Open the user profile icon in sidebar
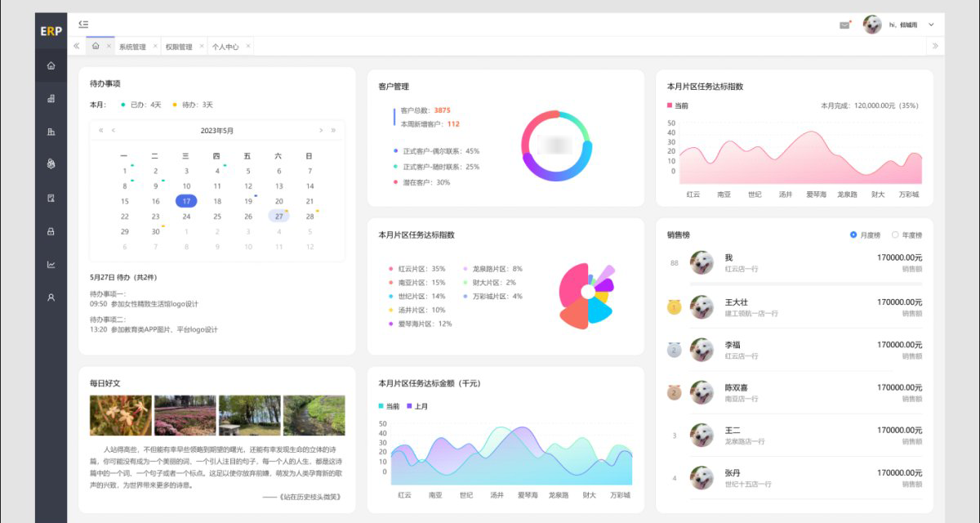The width and height of the screenshot is (980, 523). coord(51,297)
